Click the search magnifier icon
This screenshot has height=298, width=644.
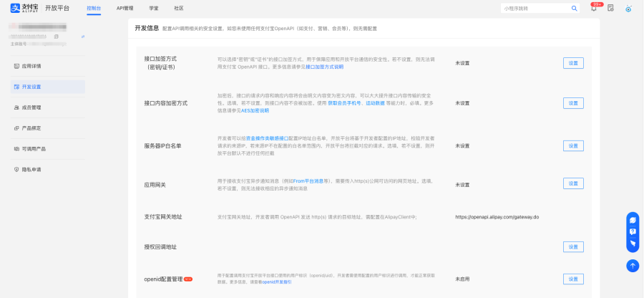(574, 8)
